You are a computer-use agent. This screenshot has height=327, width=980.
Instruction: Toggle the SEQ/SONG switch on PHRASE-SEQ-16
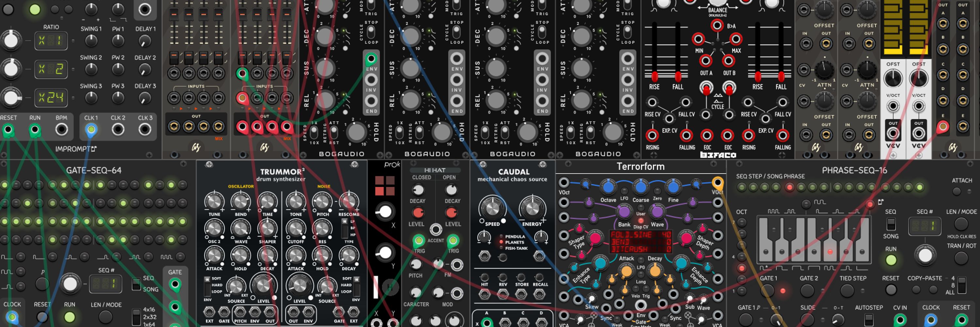coord(890,224)
